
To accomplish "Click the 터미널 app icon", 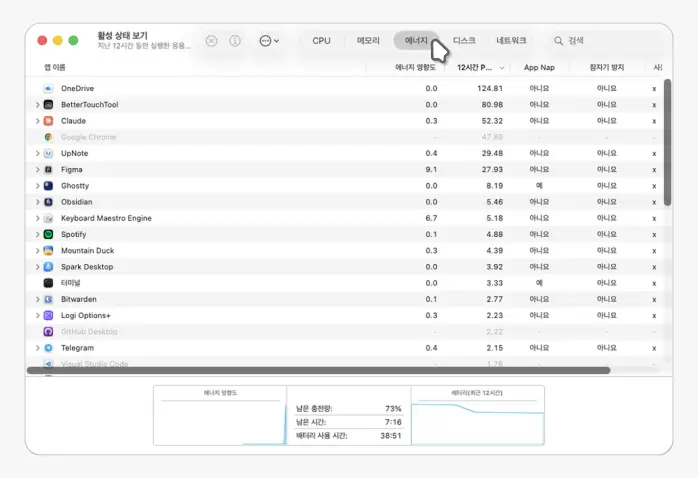I will click(x=48, y=283).
